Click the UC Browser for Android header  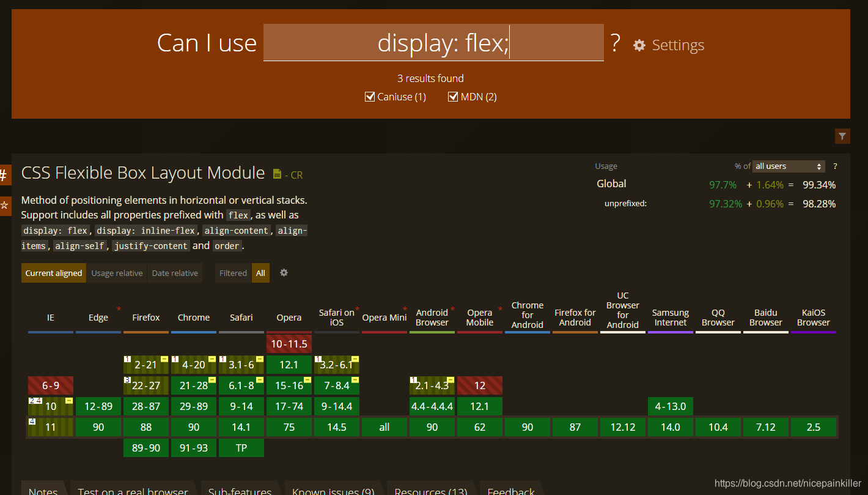click(623, 310)
